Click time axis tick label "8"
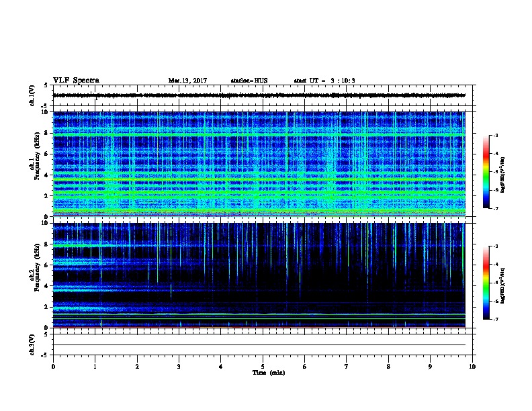This screenshot has height=411, width=532. click(x=388, y=367)
